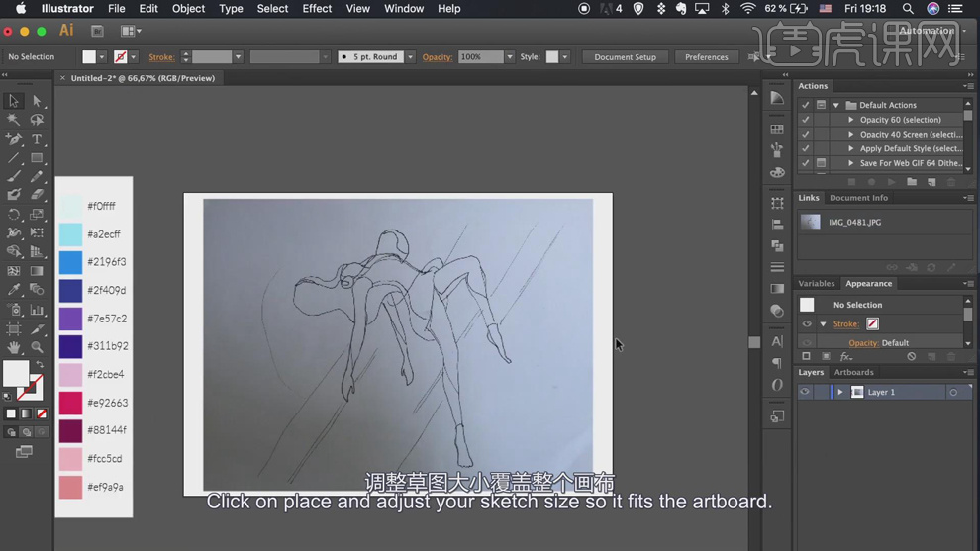This screenshot has height=551, width=980.
Task: Expand Layer 1 contents
Action: click(x=840, y=393)
